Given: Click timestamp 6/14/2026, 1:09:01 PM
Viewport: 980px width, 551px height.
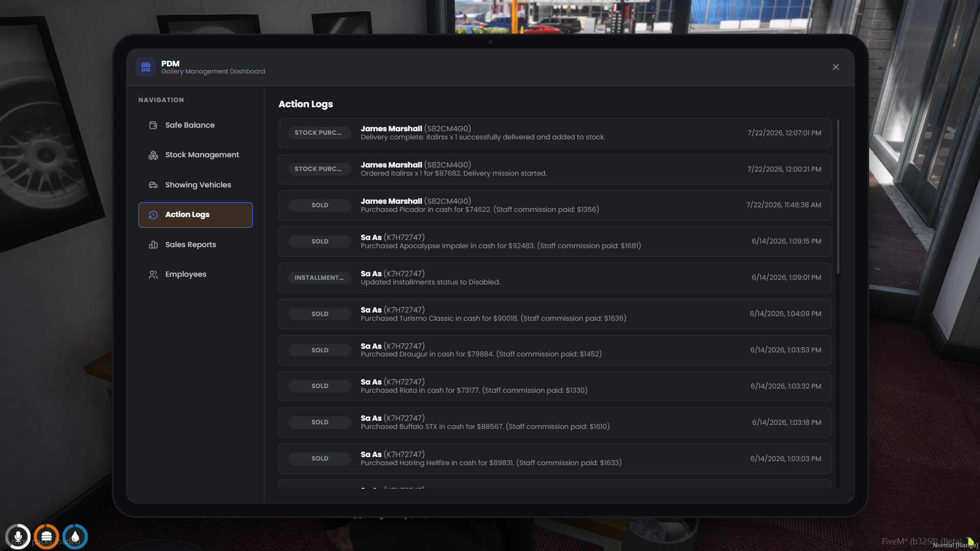Looking at the screenshot, I should click(x=786, y=278).
